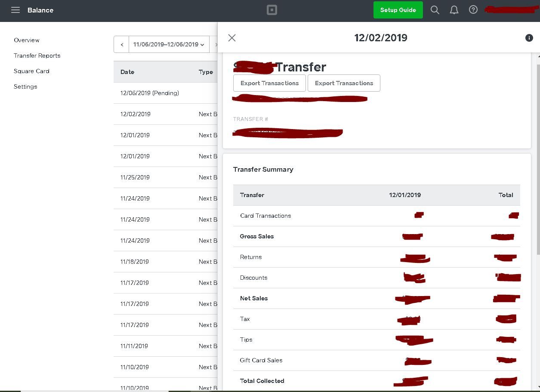Click the Card Transactions row label
540x392 pixels.
[x=265, y=216]
